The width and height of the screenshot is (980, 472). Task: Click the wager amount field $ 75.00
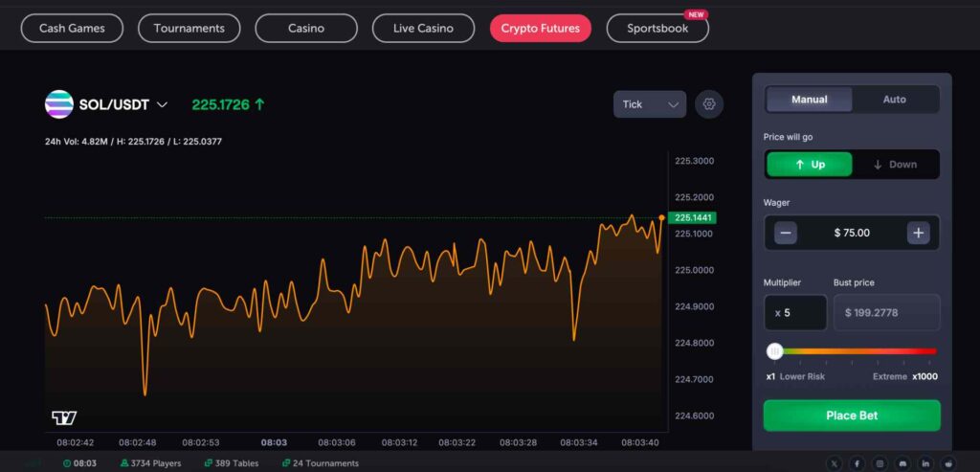852,233
